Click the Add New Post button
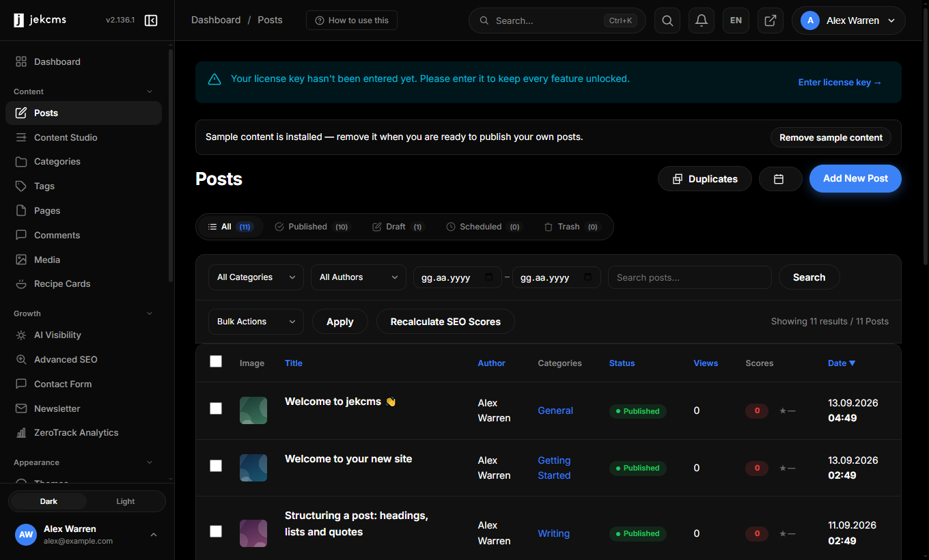 [x=855, y=178]
